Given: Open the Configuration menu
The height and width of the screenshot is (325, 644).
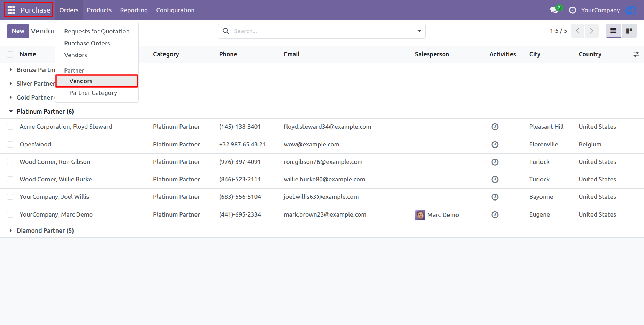Looking at the screenshot, I should pos(175,10).
